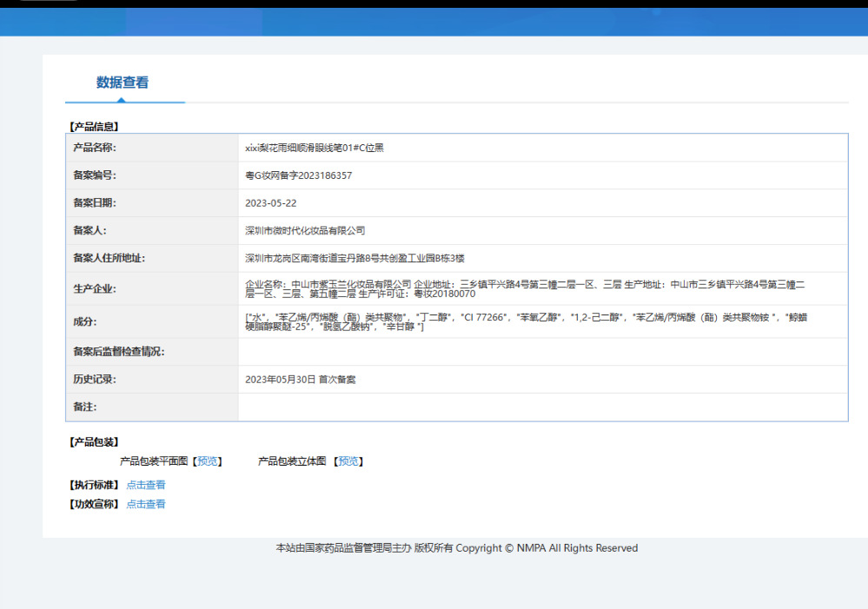The image size is (868, 609).
Task: Click the 生产企业 details text
Action: coord(525,289)
